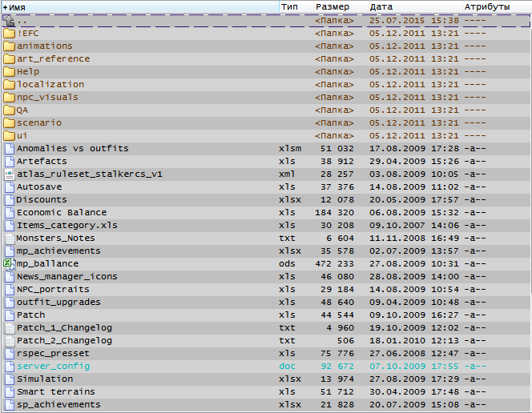Screen dimensions: 532x413
Task: Click the size value 184 320
Action: [335, 213]
